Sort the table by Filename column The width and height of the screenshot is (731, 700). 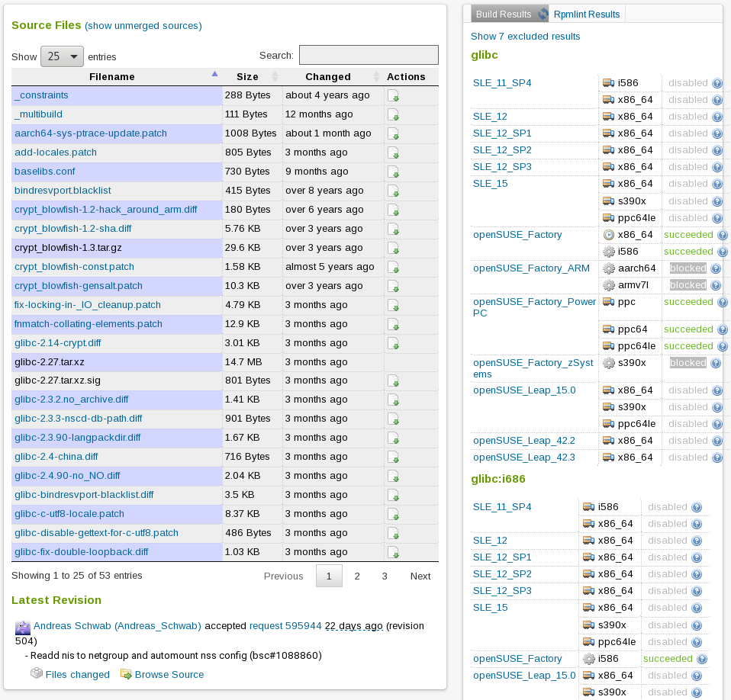click(x=112, y=76)
